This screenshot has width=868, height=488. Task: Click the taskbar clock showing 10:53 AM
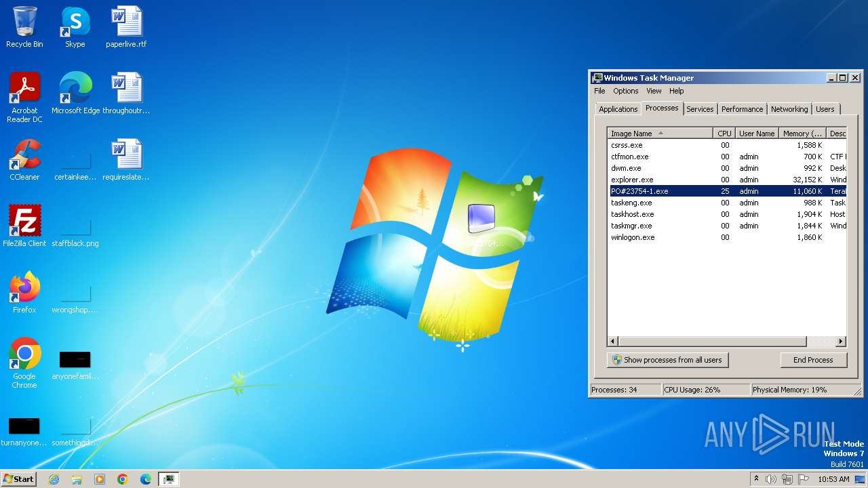coord(833,479)
